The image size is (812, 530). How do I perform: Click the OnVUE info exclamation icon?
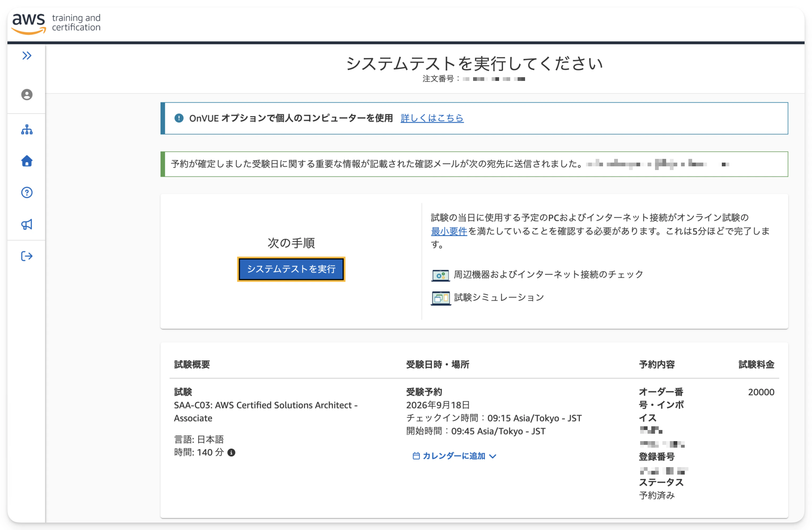coord(179,118)
